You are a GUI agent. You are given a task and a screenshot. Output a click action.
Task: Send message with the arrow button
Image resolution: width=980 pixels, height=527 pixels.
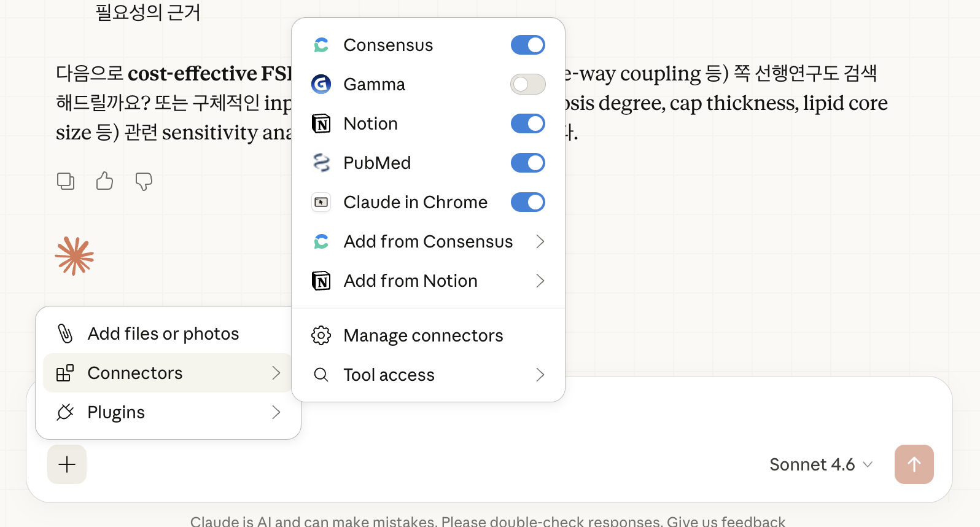tap(914, 464)
